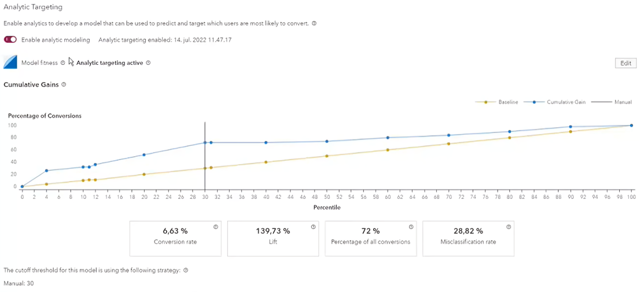Click the Model fitness chart icon
The width and height of the screenshot is (644, 292).
[x=11, y=62]
